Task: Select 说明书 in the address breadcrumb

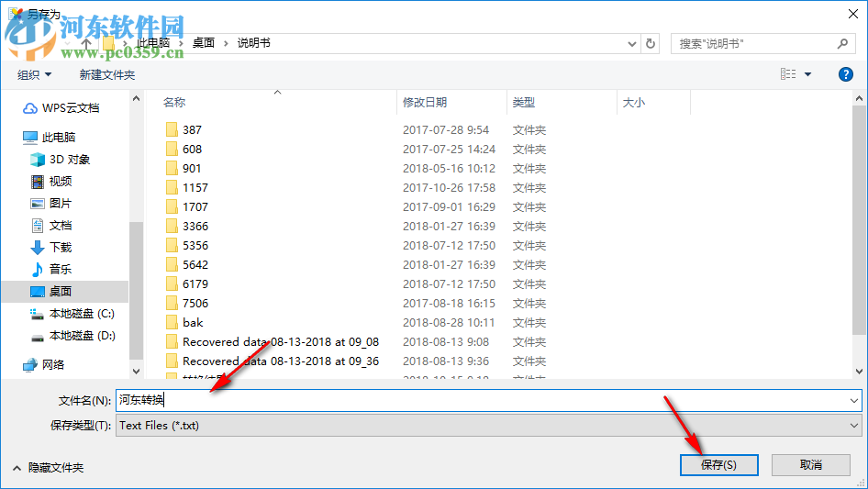Action: [253, 42]
